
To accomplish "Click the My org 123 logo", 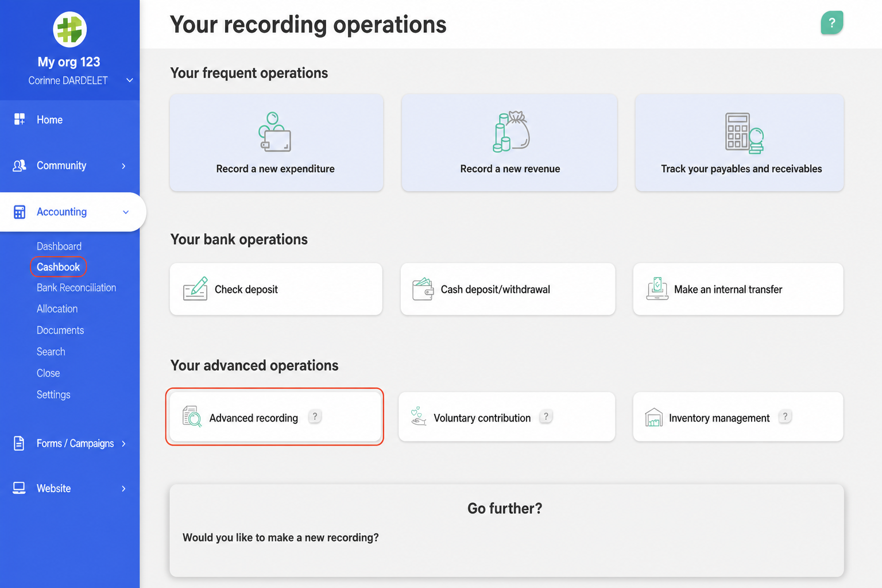I will [69, 29].
